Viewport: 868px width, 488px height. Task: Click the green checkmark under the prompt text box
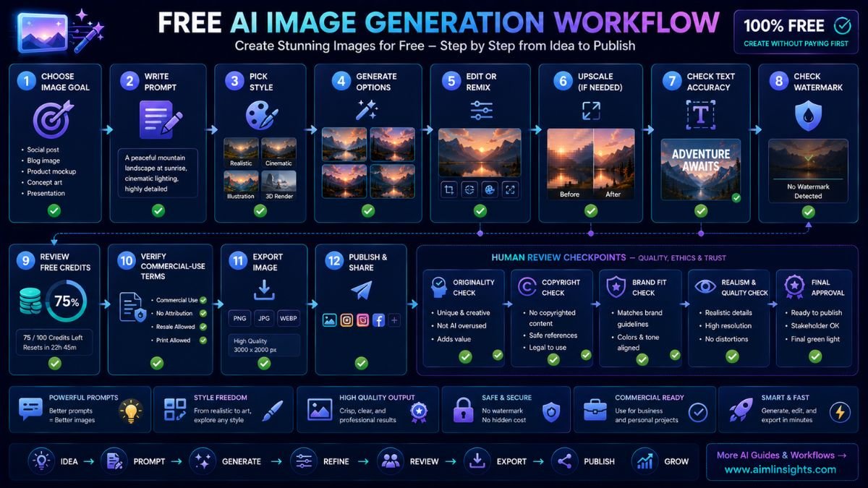click(158, 210)
